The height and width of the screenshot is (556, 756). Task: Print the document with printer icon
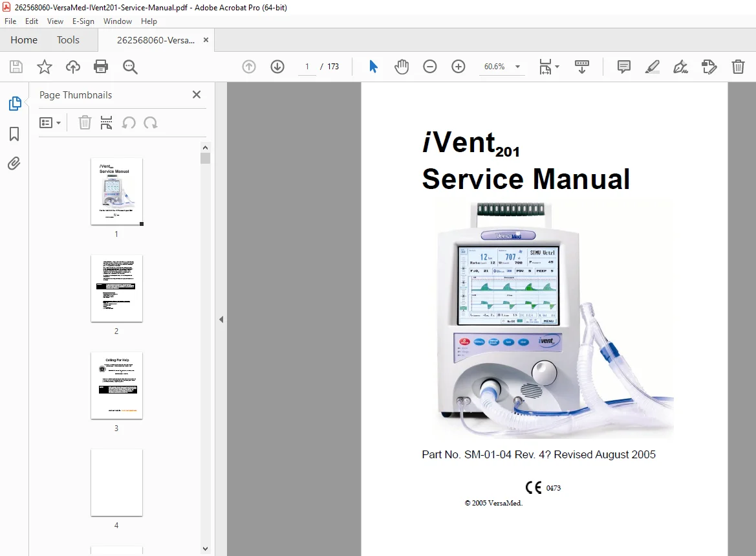click(101, 67)
